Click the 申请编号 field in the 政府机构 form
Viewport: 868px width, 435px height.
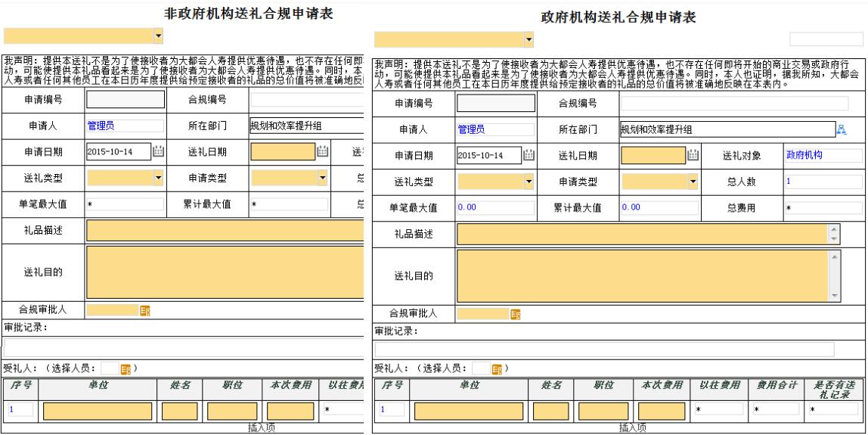(496, 104)
